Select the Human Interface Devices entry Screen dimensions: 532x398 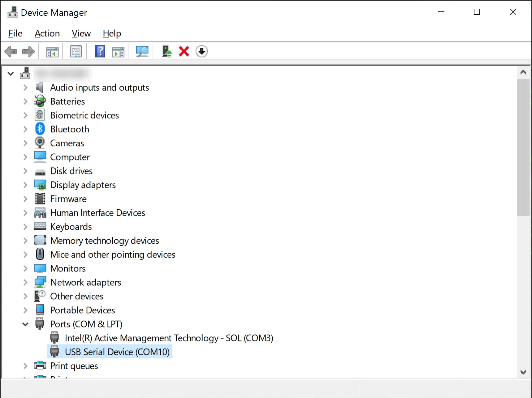pyautogui.click(x=97, y=213)
